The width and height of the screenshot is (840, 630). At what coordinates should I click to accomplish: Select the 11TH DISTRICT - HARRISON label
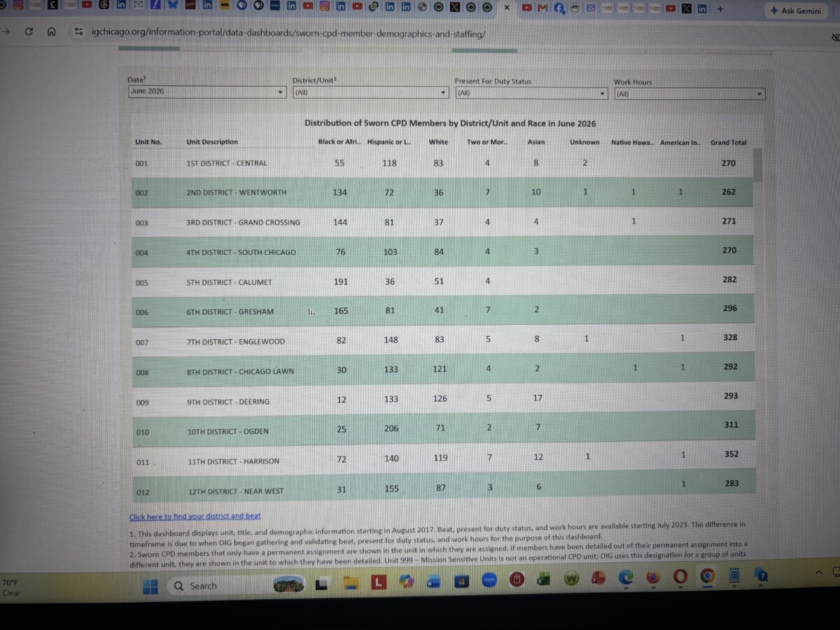click(x=233, y=462)
